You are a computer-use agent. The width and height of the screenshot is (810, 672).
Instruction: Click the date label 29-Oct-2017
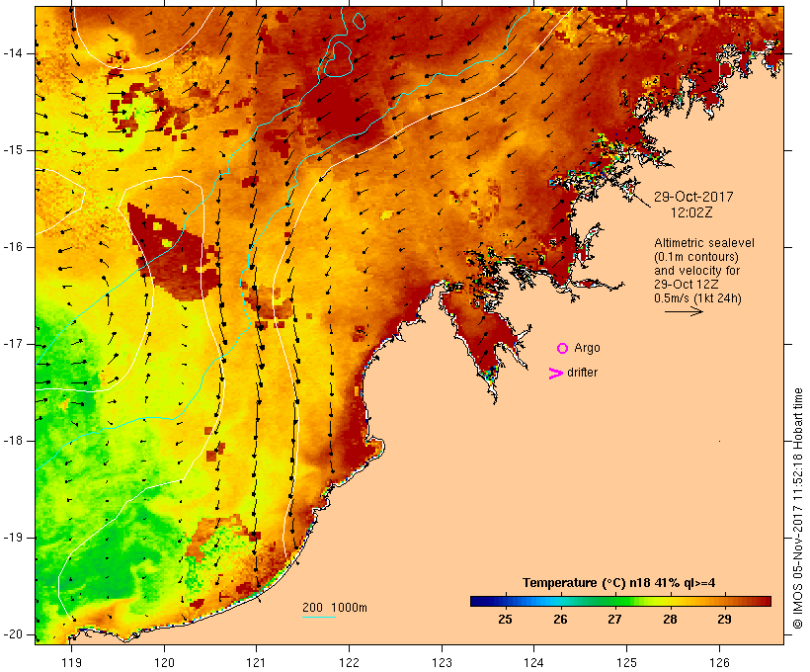point(693,197)
